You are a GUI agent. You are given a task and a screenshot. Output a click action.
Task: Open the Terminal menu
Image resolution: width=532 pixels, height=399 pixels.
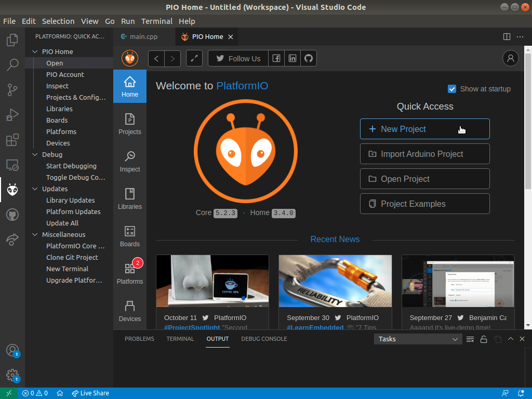(x=156, y=21)
